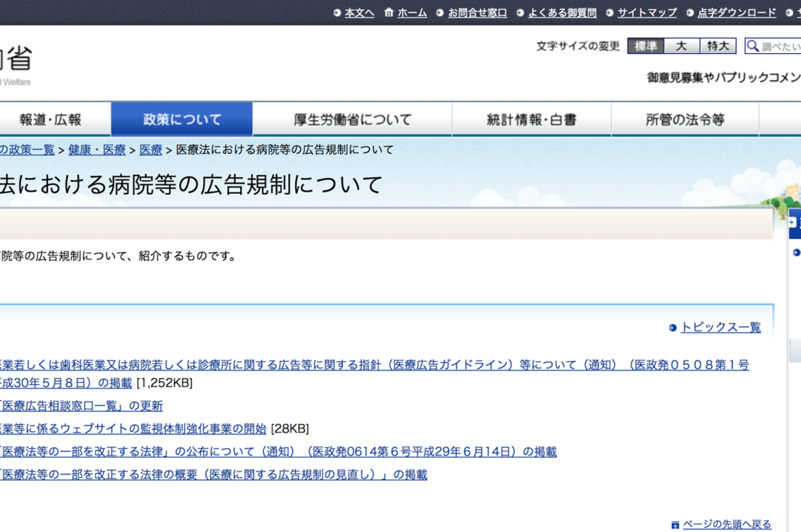This screenshot has width=801, height=532.
Task: Set text size to 標準
Action: 645,46
